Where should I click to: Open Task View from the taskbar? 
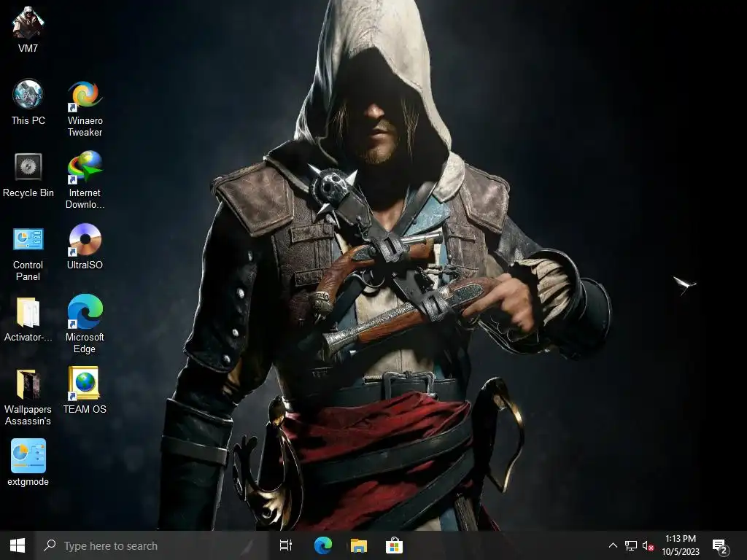pyautogui.click(x=286, y=545)
